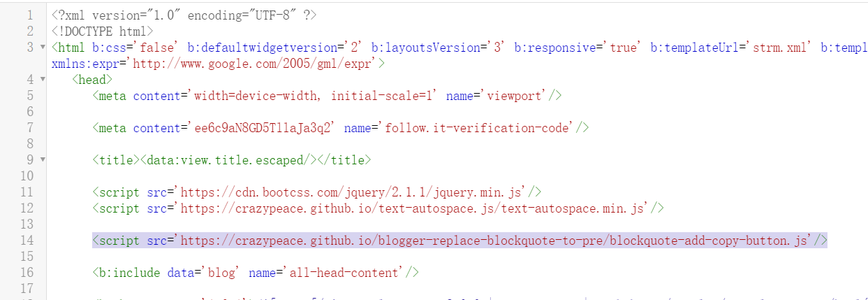Collapse the head section fold arrow
The height and width of the screenshot is (300, 868).
tap(43, 80)
